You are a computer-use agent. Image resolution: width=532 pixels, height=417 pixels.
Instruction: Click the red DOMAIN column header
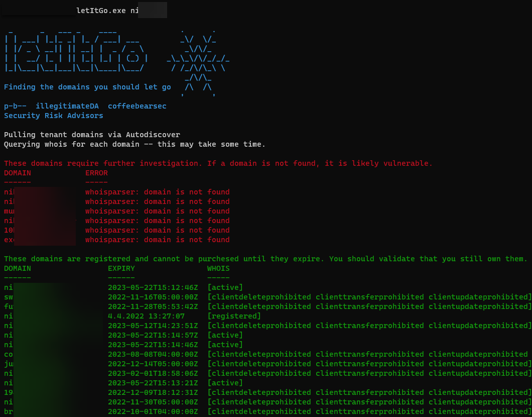pos(17,173)
